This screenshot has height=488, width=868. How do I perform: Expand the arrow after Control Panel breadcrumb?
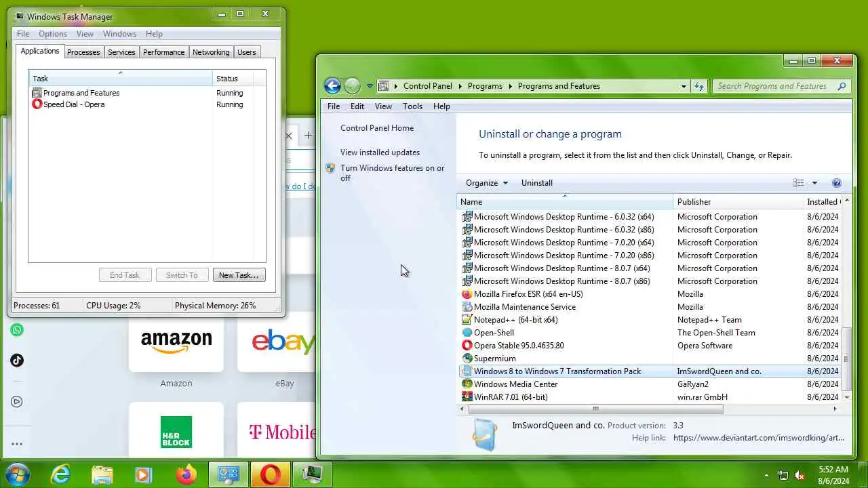coord(460,86)
